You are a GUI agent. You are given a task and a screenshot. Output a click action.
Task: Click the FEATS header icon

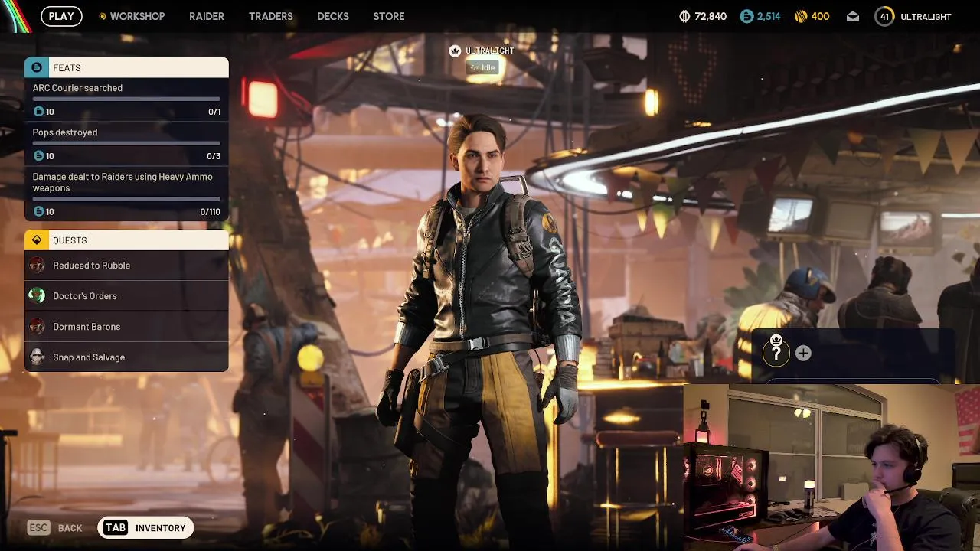click(36, 67)
